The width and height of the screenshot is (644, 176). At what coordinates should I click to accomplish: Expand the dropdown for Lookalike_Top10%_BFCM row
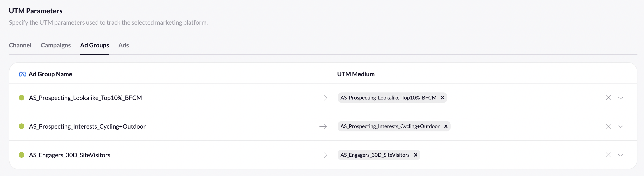click(x=621, y=98)
